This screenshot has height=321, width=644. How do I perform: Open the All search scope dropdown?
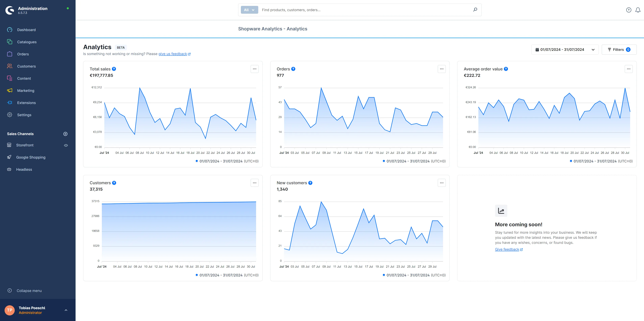pos(249,10)
